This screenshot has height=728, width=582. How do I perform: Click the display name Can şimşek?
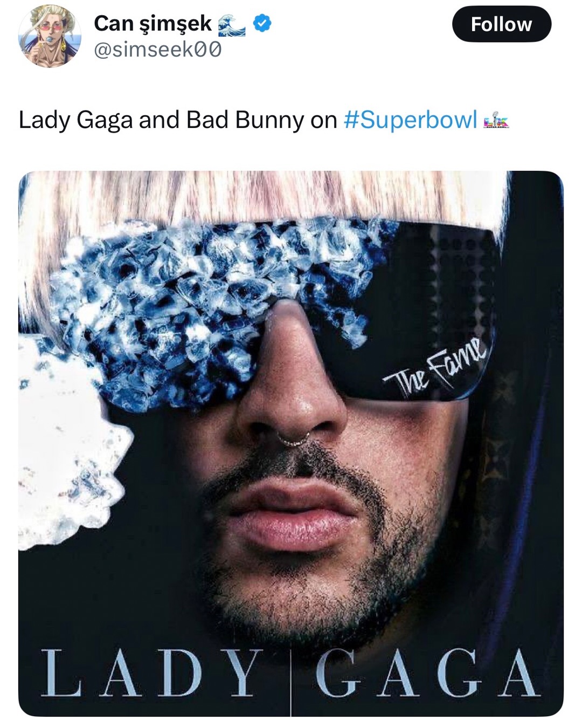click(x=153, y=23)
